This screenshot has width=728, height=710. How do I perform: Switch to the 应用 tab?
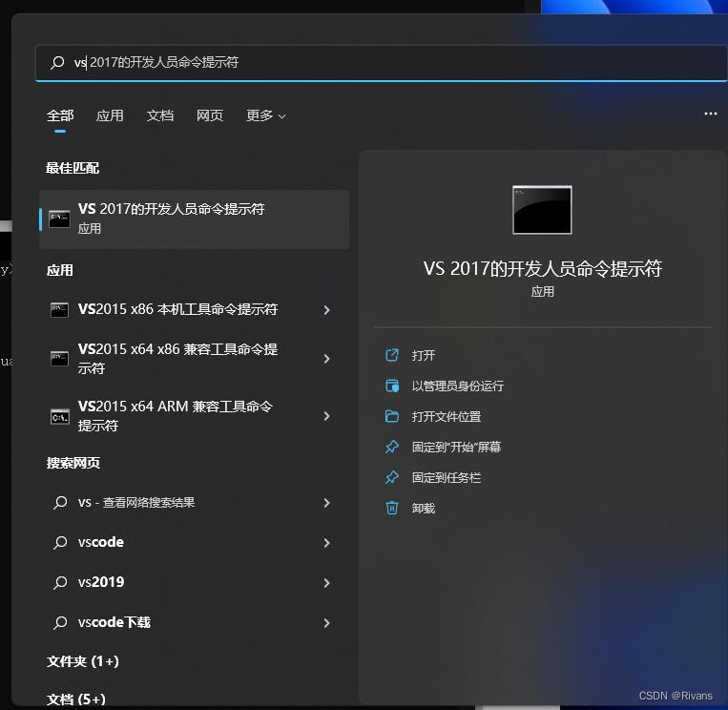pyautogui.click(x=110, y=115)
